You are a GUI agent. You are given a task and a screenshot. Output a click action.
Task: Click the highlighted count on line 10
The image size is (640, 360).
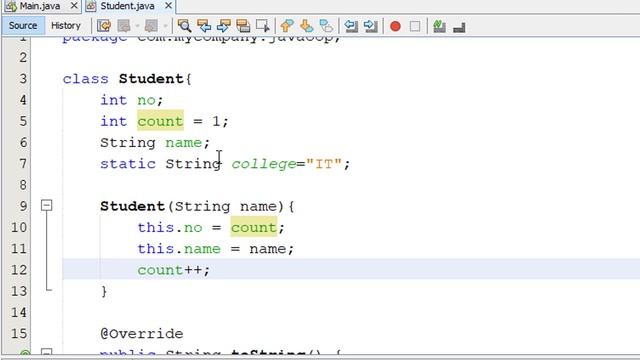[x=254, y=227]
